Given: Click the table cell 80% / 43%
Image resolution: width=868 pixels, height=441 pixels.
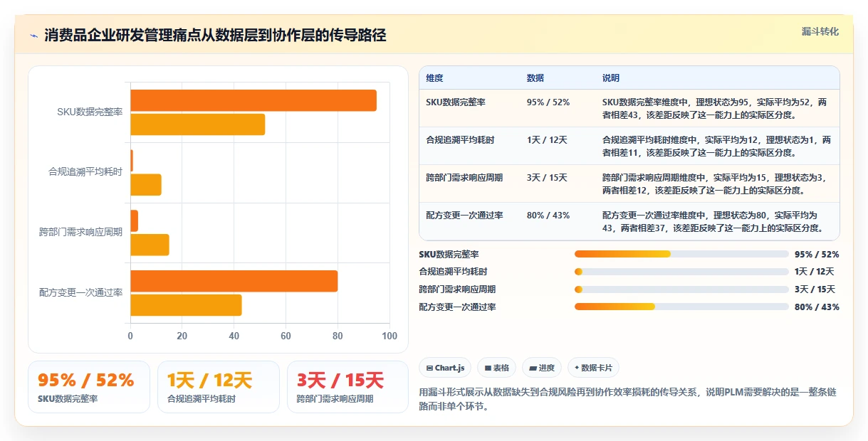Looking at the screenshot, I should (548, 216).
